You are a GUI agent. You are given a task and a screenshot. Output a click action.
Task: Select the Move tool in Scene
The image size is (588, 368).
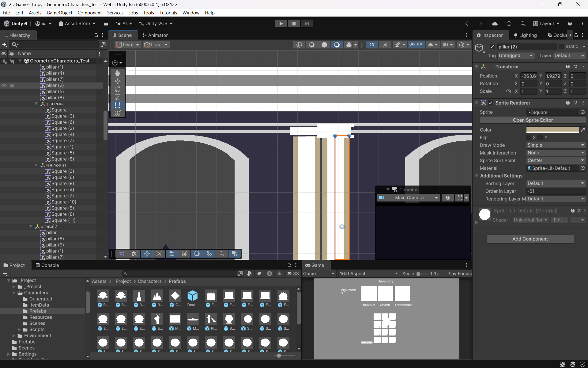[x=118, y=81]
